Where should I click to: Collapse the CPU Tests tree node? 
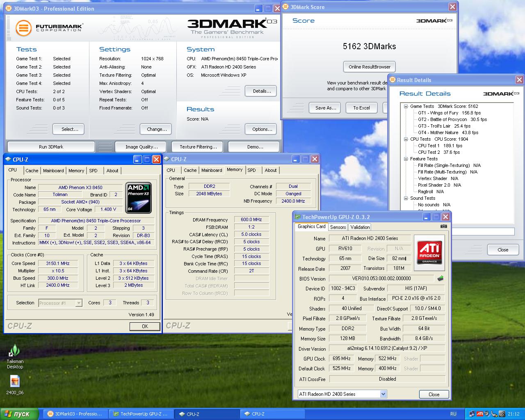tap(406, 139)
